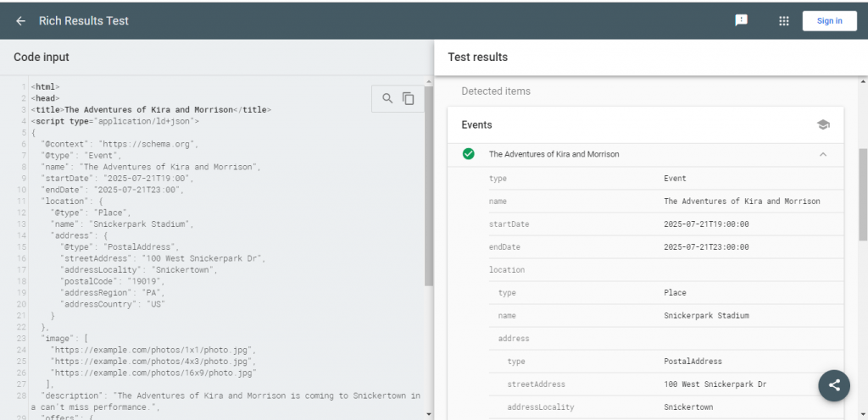Click the green valid checkmark icon
Image resolution: width=868 pixels, height=420 pixels.
point(468,154)
